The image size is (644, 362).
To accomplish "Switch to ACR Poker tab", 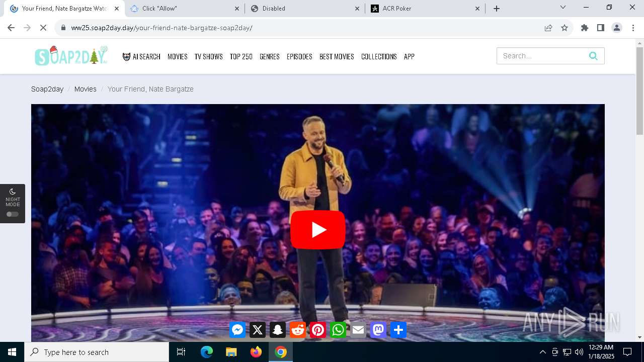I will [425, 9].
